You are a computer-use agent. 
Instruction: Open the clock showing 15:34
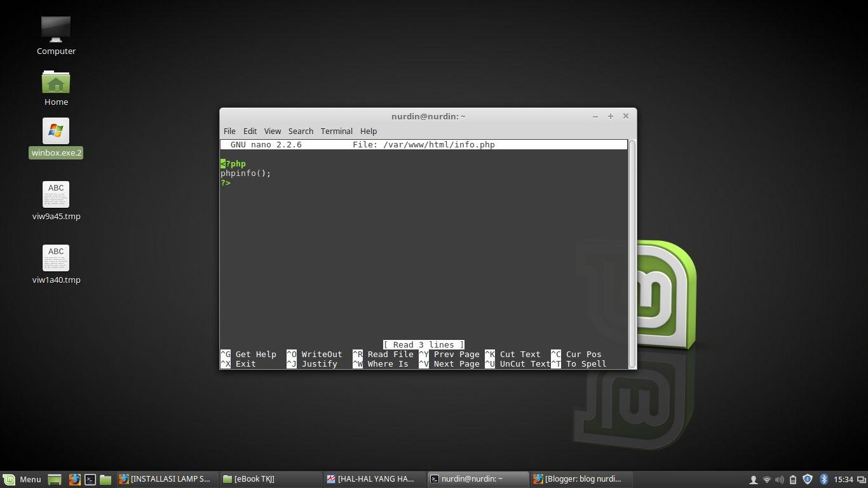pos(843,480)
